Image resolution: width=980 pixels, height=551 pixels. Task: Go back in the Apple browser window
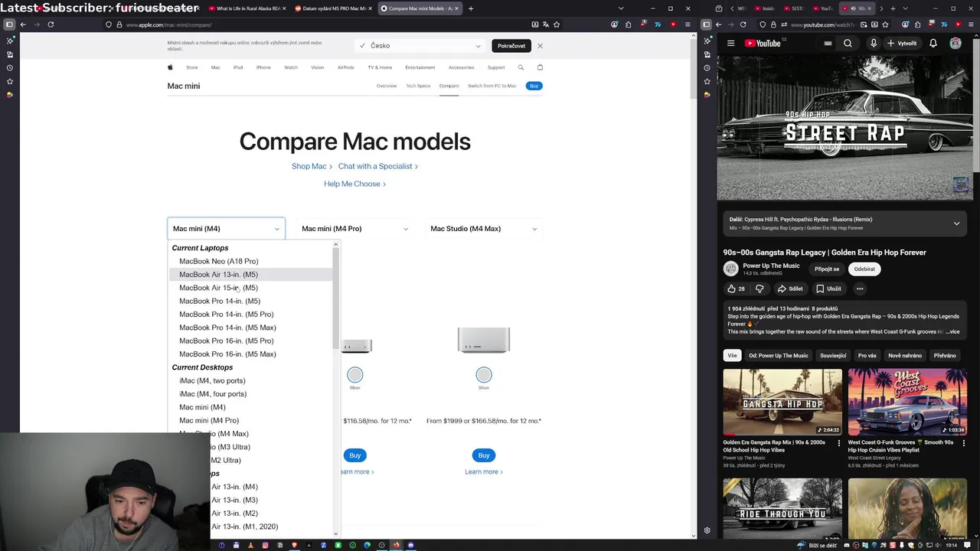pos(23,24)
